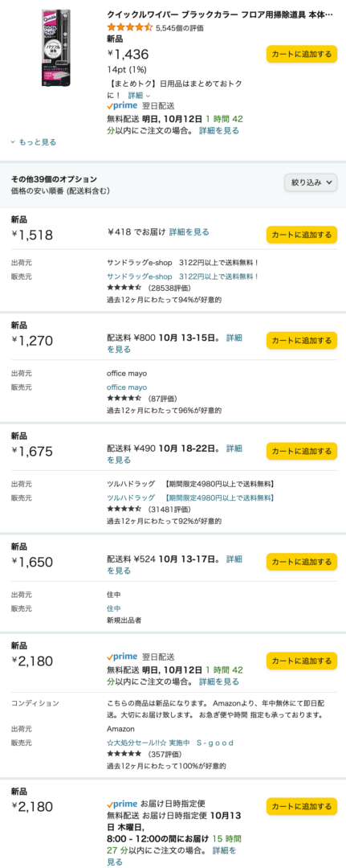Click ツルハドラッグ star rating icons
Screen dimensions: 346x868
tap(124, 510)
